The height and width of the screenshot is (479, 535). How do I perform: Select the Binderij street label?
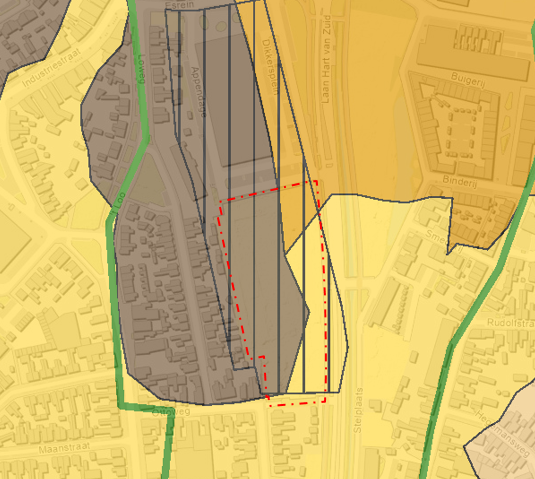pos(460,181)
